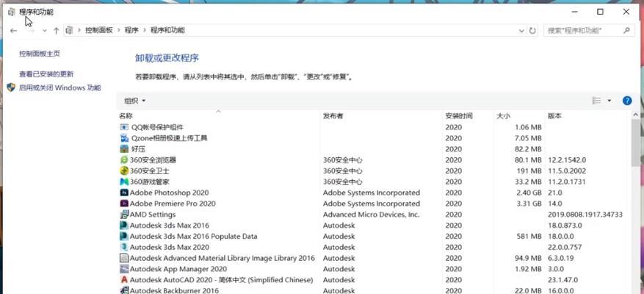Select the 好压 program row
Viewport: 644px width, 294px height.
coord(374,149)
